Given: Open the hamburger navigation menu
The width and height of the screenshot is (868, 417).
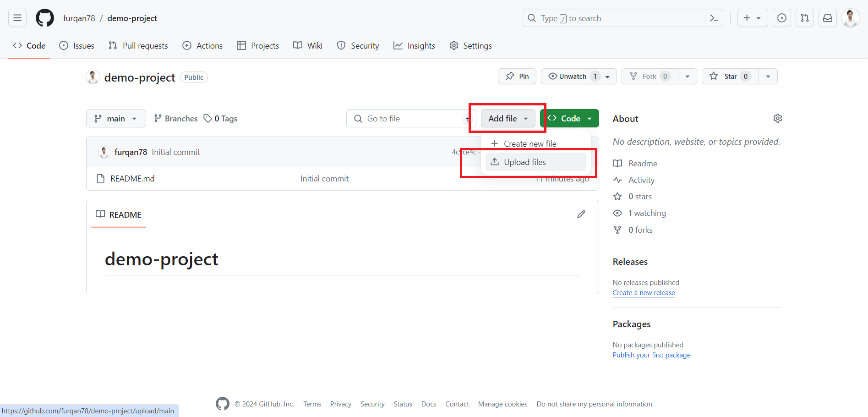Looking at the screenshot, I should pyautogui.click(x=17, y=18).
